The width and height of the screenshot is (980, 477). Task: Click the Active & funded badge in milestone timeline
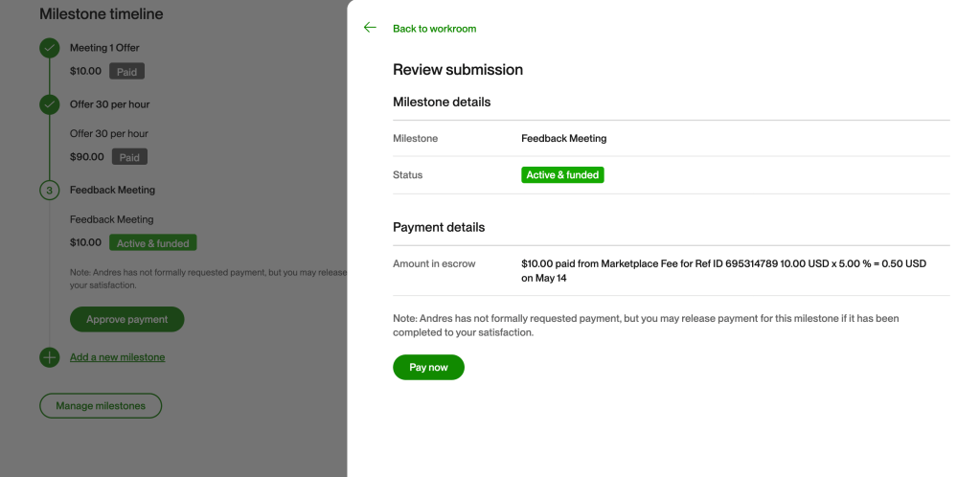153,242
